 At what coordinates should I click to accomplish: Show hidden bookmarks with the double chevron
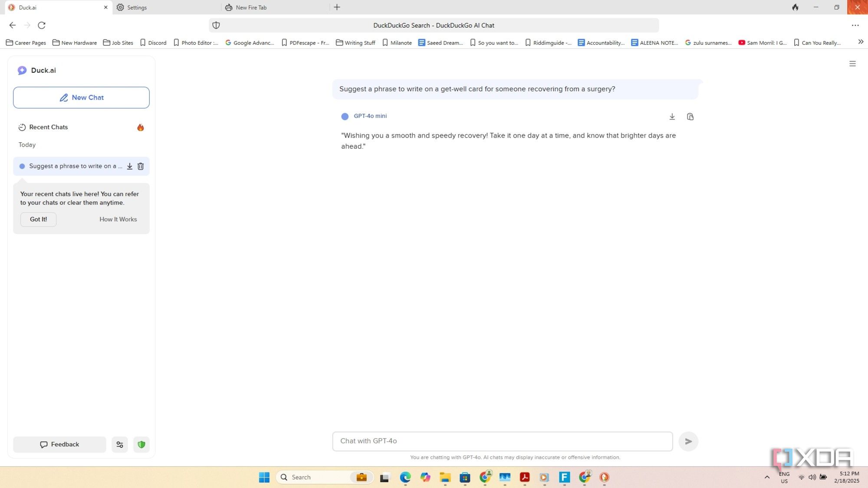pos(861,42)
